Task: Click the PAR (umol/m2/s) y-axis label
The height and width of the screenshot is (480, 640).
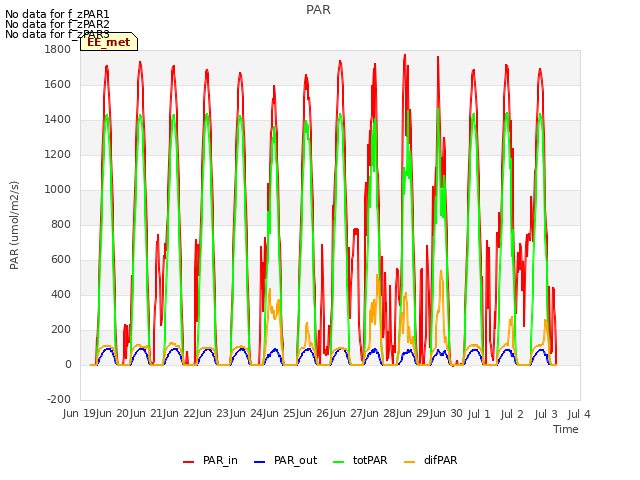Action: click(14, 225)
